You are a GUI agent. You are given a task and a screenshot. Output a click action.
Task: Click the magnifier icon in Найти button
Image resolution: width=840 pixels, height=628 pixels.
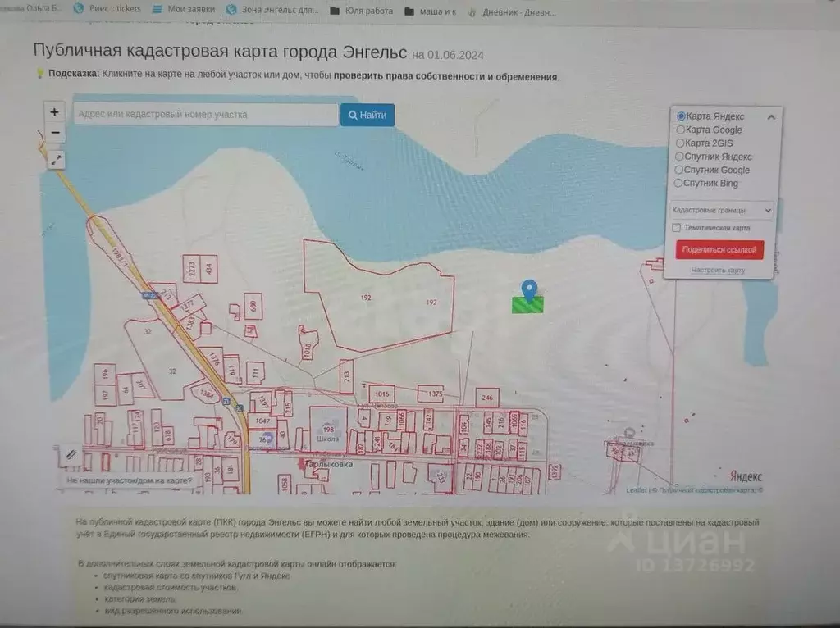(x=353, y=115)
